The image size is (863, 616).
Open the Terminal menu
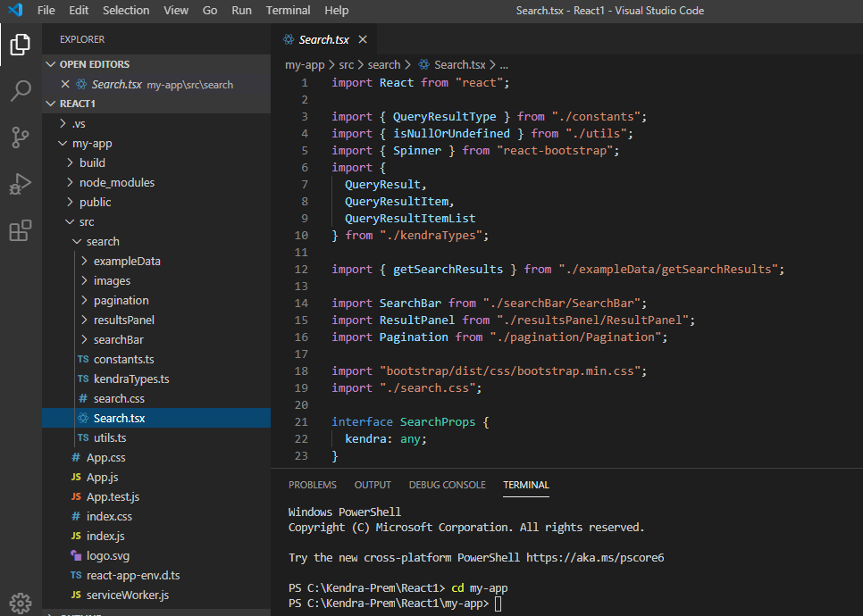click(x=288, y=11)
